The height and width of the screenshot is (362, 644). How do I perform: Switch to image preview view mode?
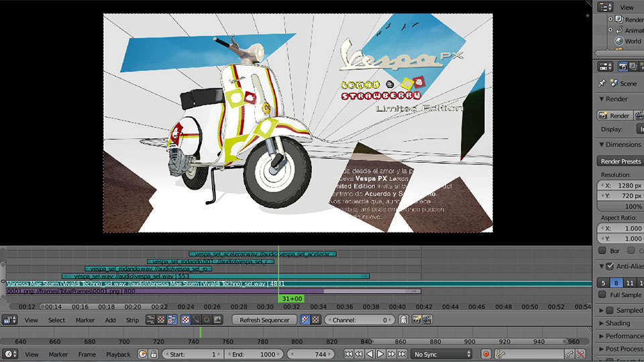[161, 320]
